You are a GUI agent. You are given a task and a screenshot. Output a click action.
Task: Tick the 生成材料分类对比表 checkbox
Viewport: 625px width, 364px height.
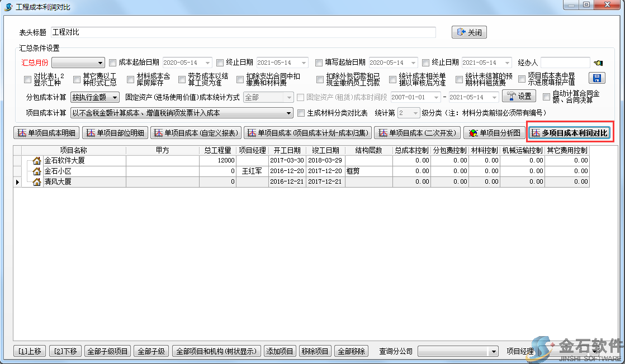coord(301,113)
